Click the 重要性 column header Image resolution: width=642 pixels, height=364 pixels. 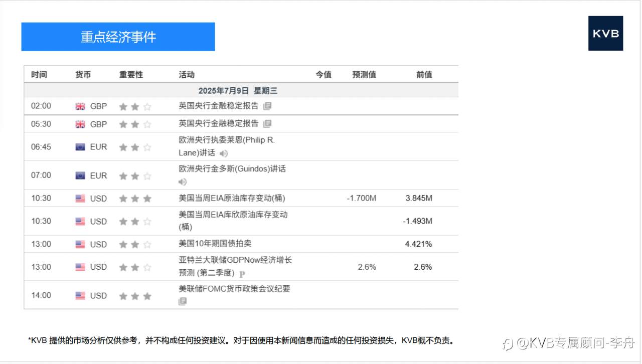click(x=131, y=75)
